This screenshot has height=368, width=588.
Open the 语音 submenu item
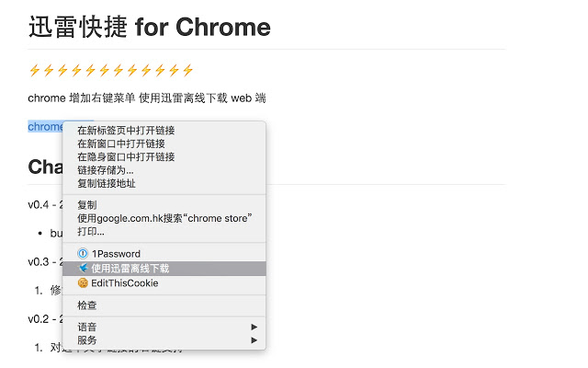click(x=164, y=328)
